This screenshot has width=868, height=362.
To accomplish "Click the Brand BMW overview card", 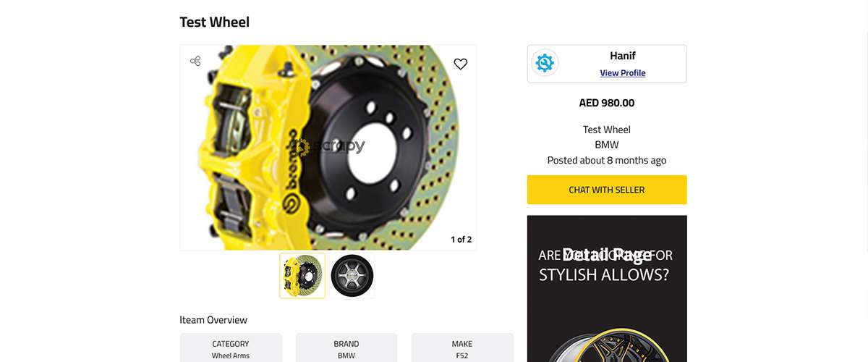I will (346, 348).
